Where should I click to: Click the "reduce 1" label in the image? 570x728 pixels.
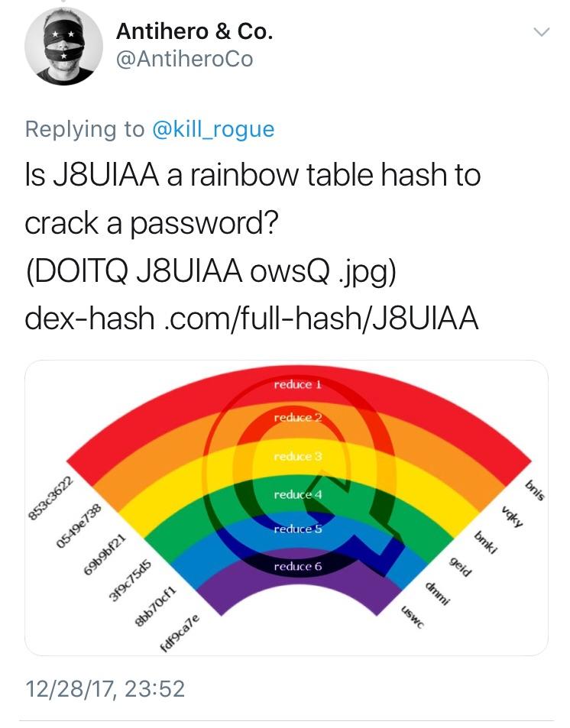point(298,384)
